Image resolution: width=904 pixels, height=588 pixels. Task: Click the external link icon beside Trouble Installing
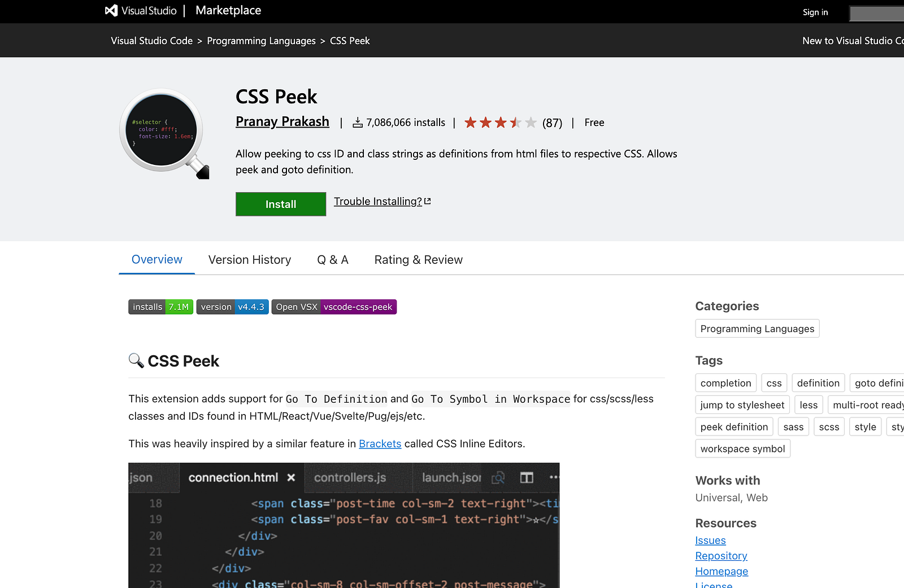[x=428, y=201]
